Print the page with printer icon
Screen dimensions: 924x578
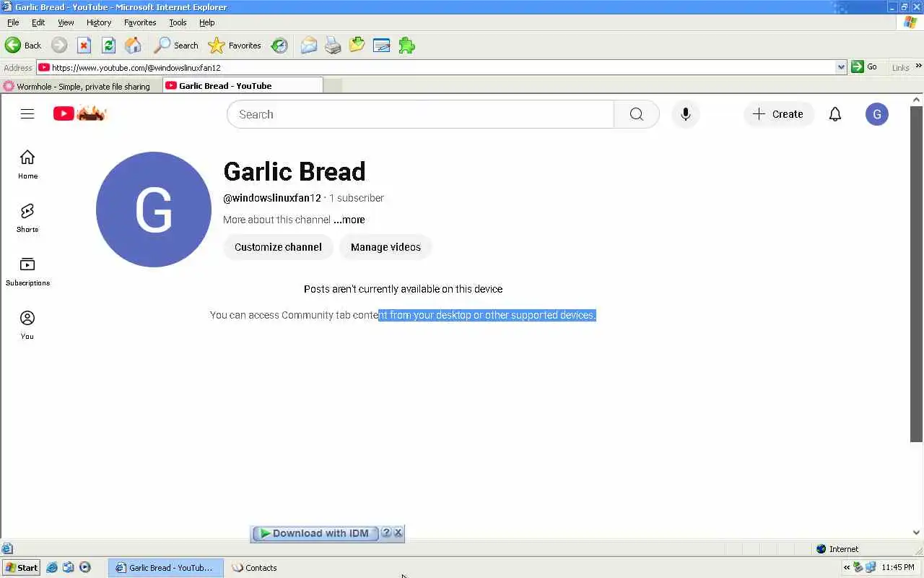[333, 46]
